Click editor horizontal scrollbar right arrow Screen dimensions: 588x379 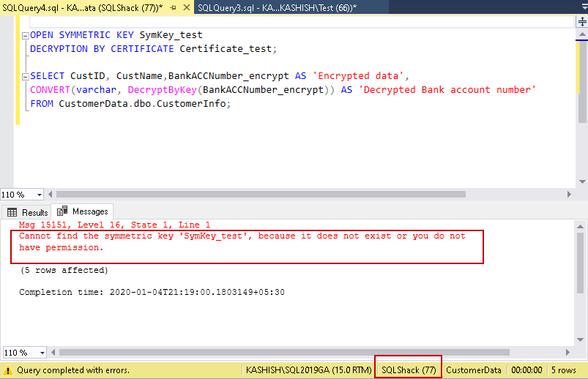569,194
